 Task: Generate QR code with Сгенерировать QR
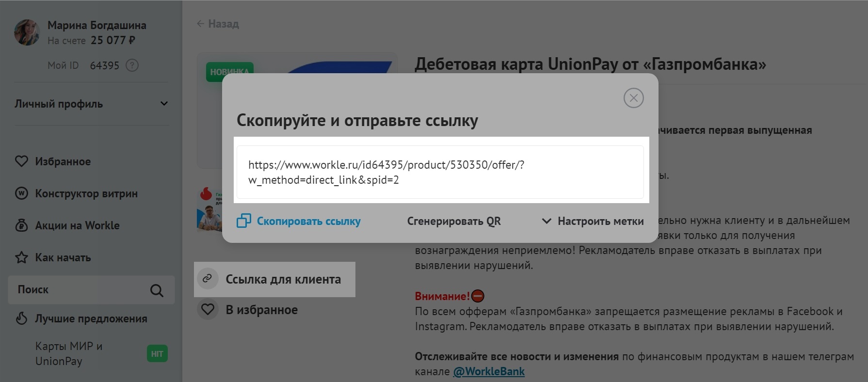454,221
